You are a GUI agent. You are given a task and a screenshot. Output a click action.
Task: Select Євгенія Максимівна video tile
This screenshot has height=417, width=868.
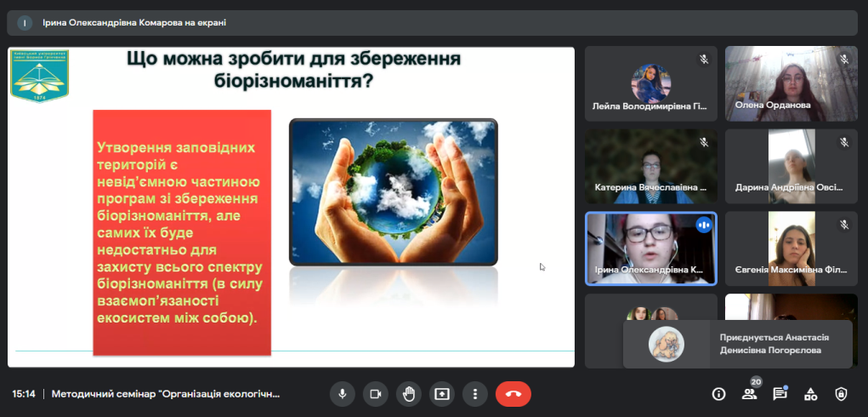[791, 248]
